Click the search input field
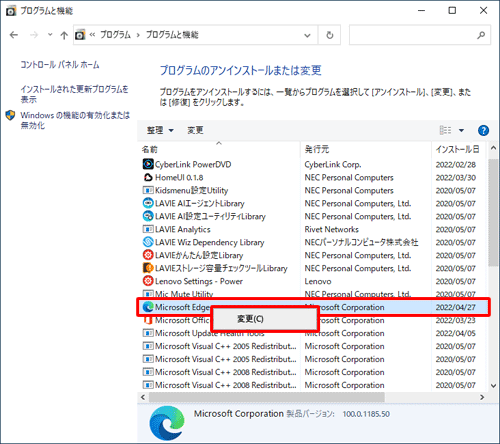 pos(413,35)
